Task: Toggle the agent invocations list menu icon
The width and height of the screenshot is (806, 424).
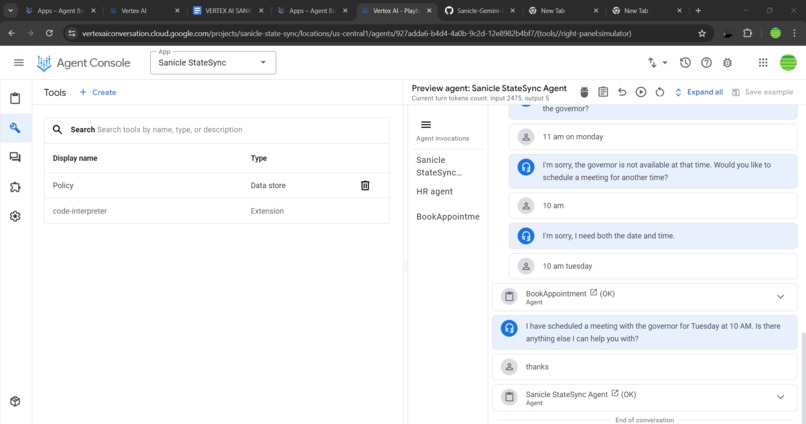Action: coord(426,125)
